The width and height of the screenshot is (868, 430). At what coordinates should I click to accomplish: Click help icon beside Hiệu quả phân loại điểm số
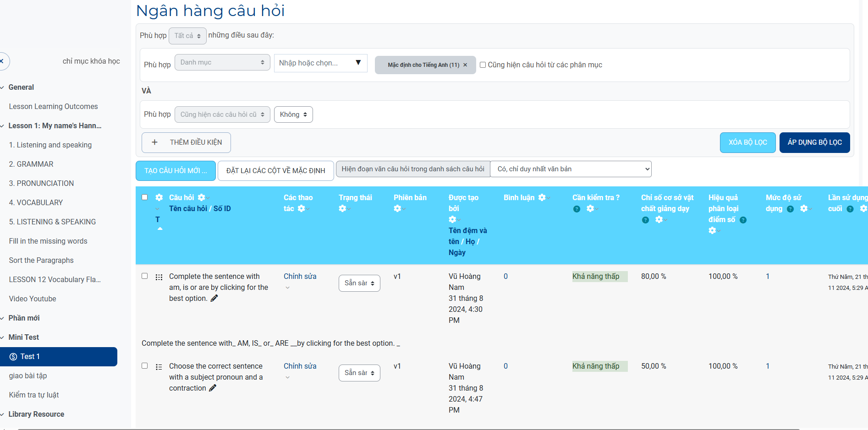pos(743,220)
